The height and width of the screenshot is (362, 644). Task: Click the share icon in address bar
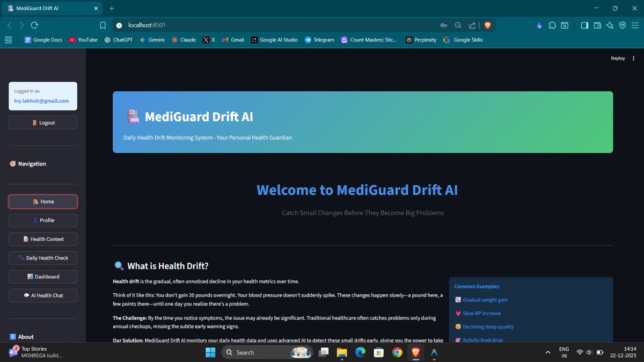pos(472,25)
